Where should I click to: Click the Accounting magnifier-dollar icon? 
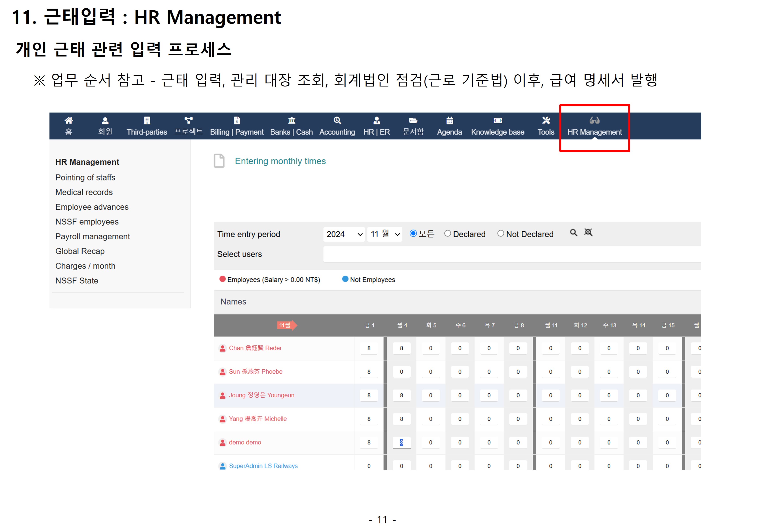[337, 120]
